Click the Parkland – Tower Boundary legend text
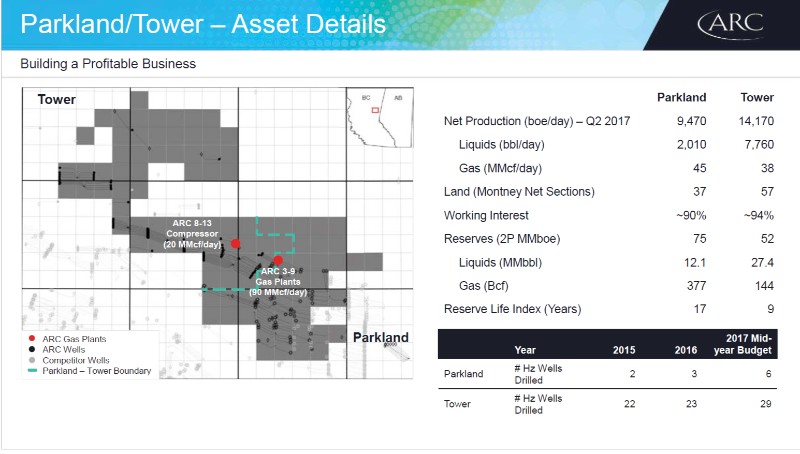Viewport: 800px width, 454px height. point(97,371)
